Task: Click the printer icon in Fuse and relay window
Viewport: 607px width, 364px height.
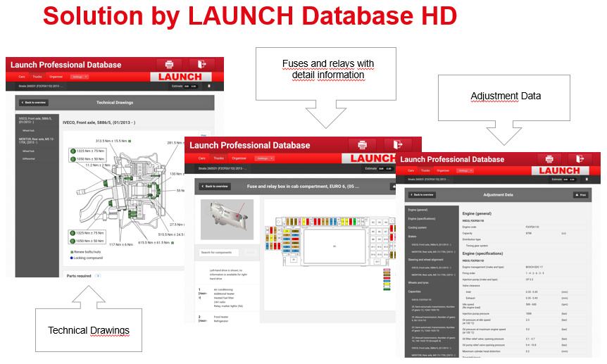Action: click(x=363, y=145)
